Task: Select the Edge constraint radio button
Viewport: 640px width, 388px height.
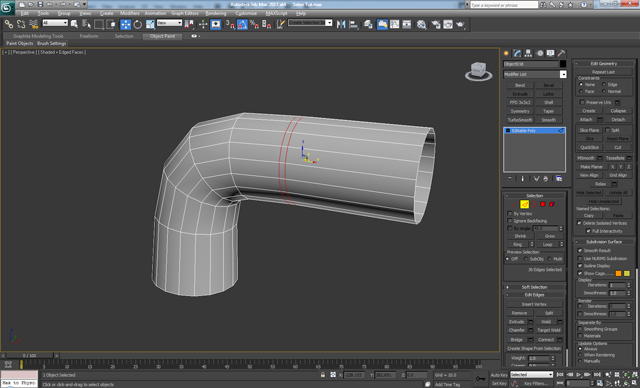Action: click(604, 84)
